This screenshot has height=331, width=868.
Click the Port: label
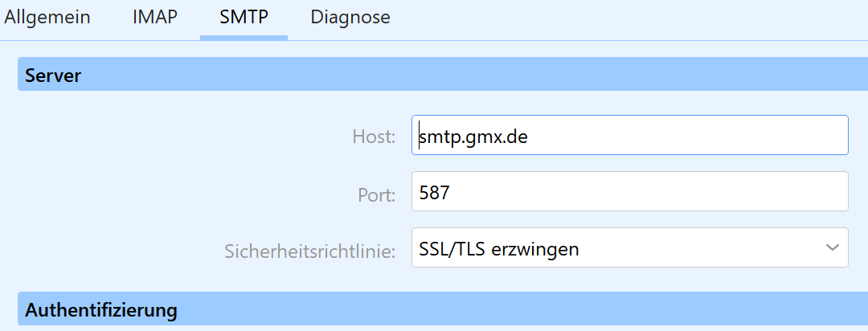click(376, 194)
